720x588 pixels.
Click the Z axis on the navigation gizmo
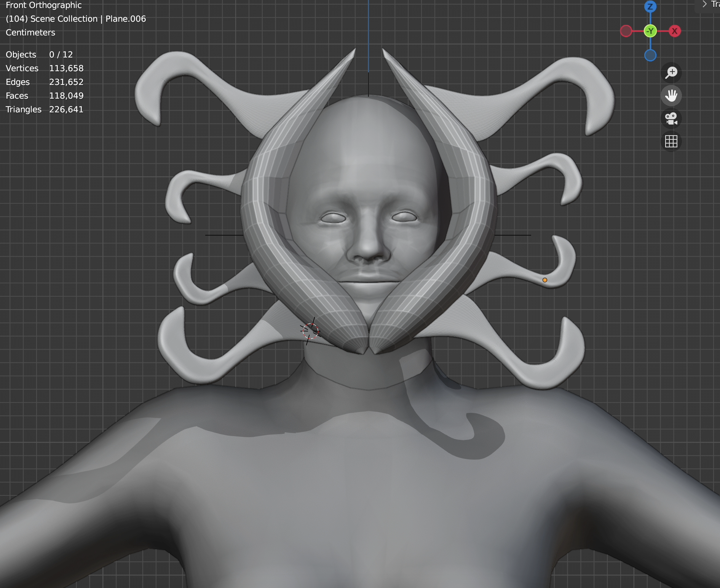click(x=651, y=6)
